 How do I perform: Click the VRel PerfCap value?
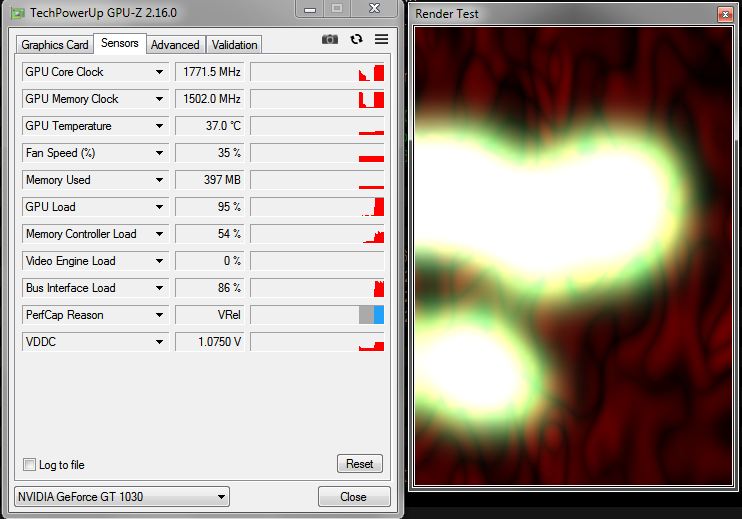click(210, 315)
